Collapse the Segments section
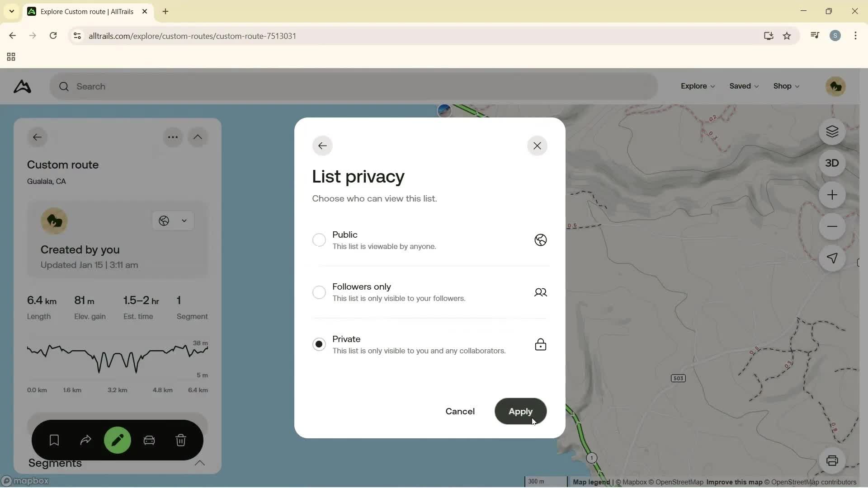The width and height of the screenshot is (868, 488). tap(200, 463)
